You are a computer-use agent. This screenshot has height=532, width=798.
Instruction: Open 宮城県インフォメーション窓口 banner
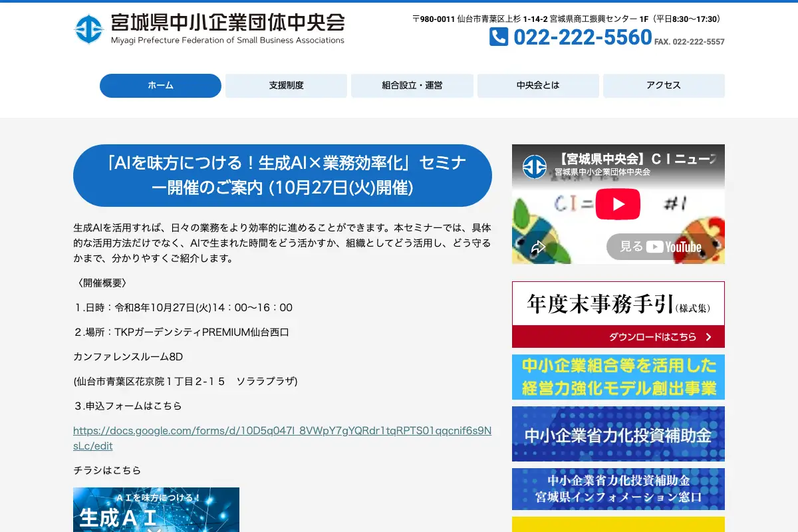(618, 489)
